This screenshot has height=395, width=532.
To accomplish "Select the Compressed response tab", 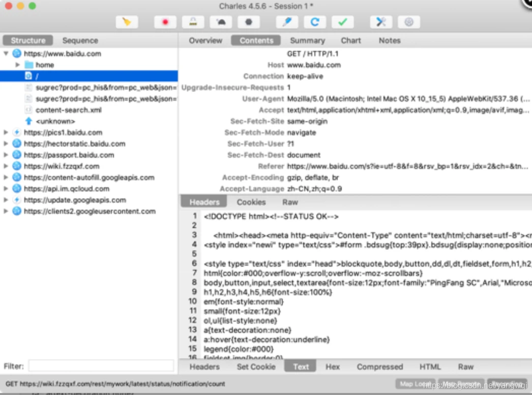I will coord(379,366).
